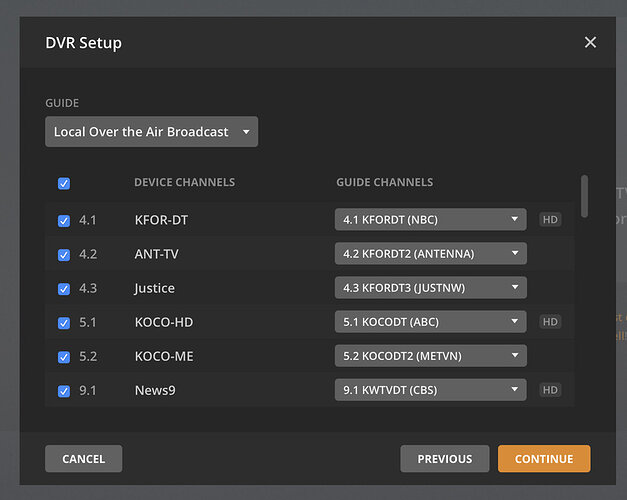The image size is (627, 500).
Task: Open the 4.2 KFORDT2 (ANTENNA) guide dropdown
Action: pyautogui.click(x=430, y=254)
